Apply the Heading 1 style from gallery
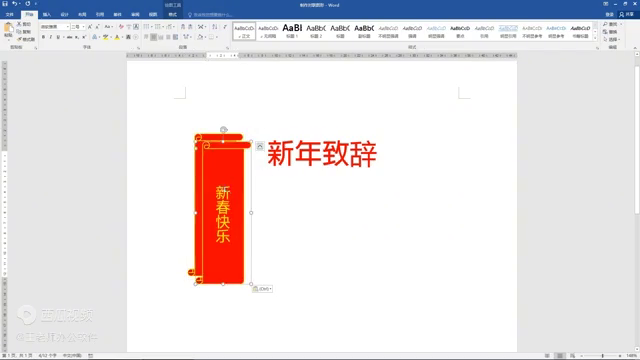The width and height of the screenshot is (640, 360). [x=292, y=31]
